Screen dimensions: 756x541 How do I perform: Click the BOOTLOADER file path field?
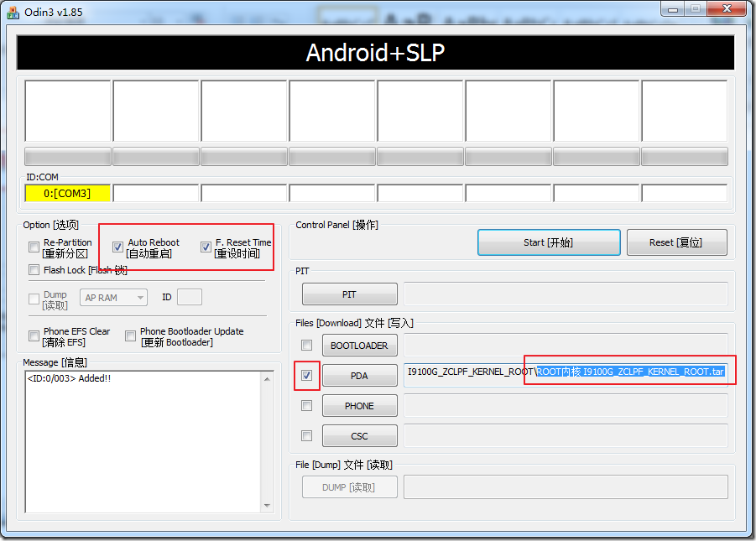(x=566, y=346)
